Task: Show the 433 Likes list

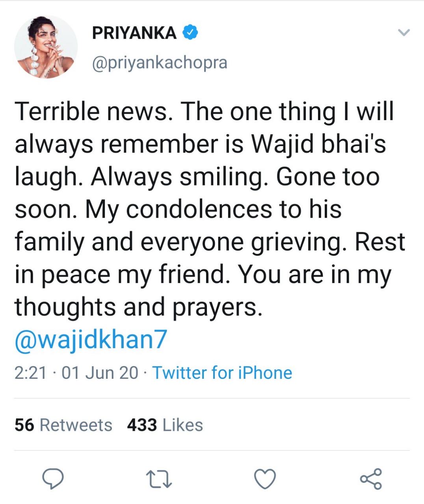Action: (x=165, y=425)
